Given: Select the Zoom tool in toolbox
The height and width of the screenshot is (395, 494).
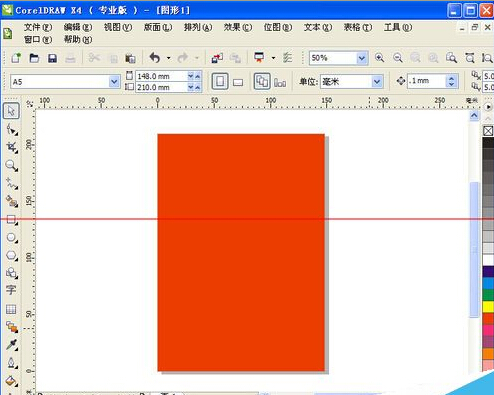Looking at the screenshot, I should [x=11, y=166].
